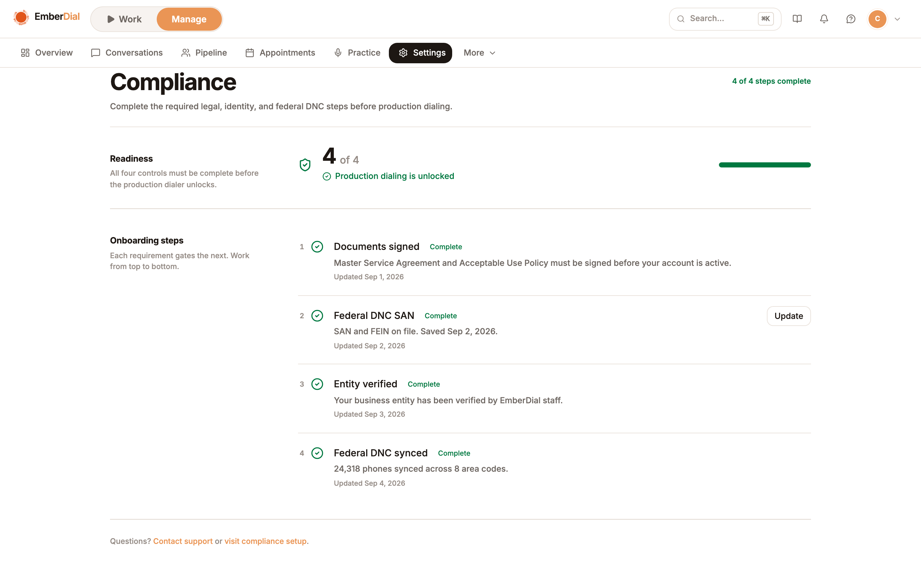Click the check icon beside Production dialing

(327, 176)
